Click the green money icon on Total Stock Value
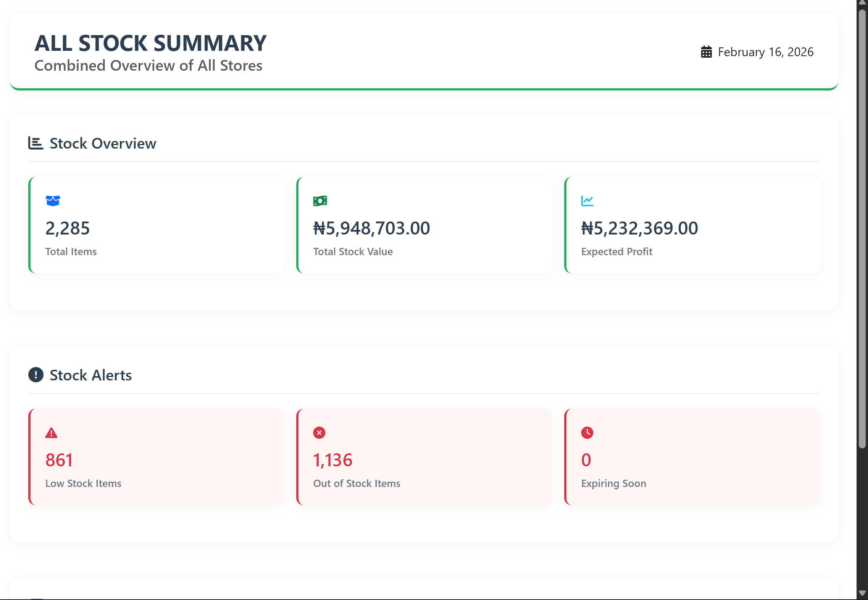Image resolution: width=868 pixels, height=600 pixels. pyautogui.click(x=320, y=201)
